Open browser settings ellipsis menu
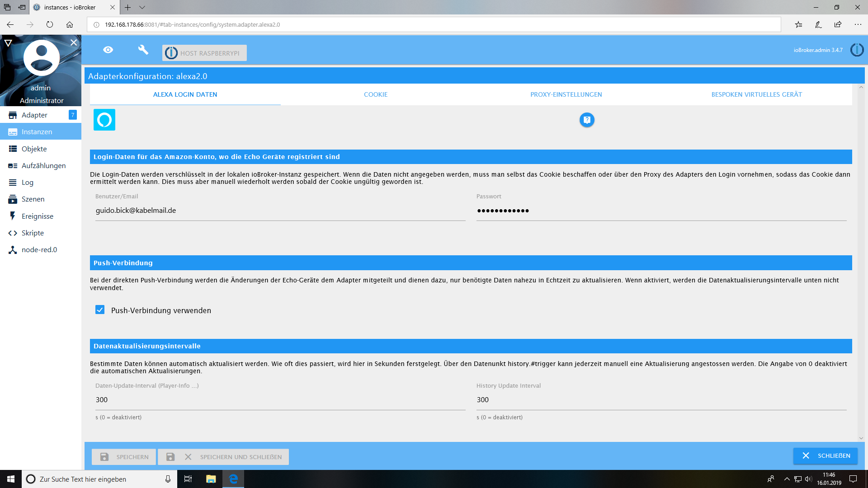This screenshot has width=868, height=488. pos(858,24)
